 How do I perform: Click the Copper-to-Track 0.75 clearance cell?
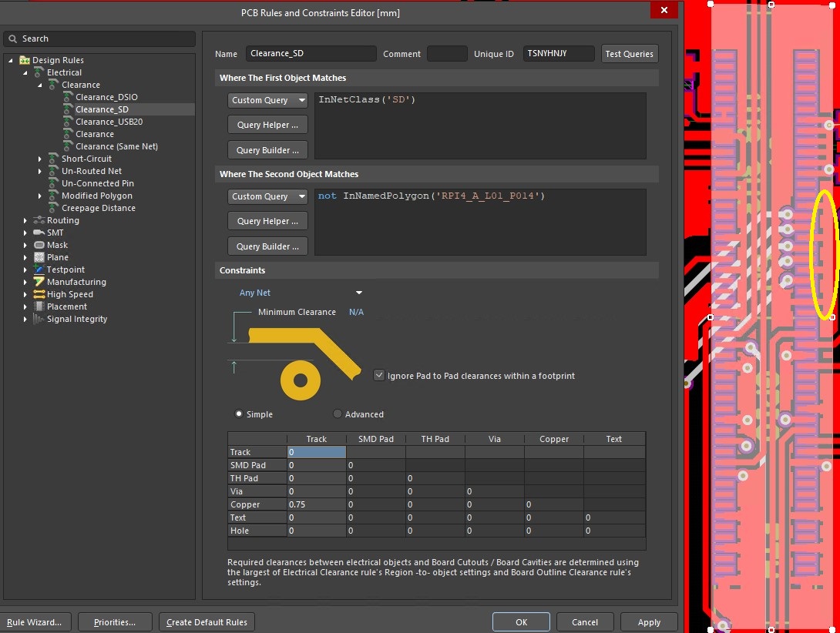(x=316, y=504)
